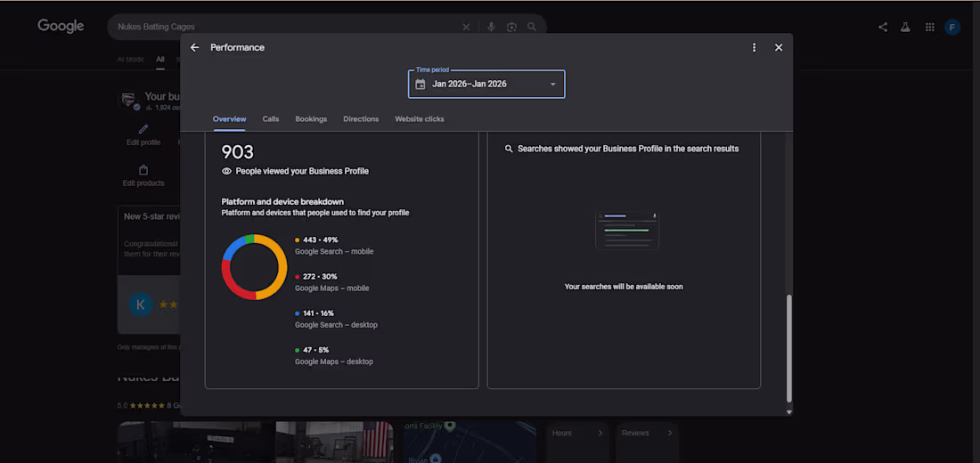Select the 443 Google Search mobile entry
This screenshot has width=980, height=463.
click(334, 246)
